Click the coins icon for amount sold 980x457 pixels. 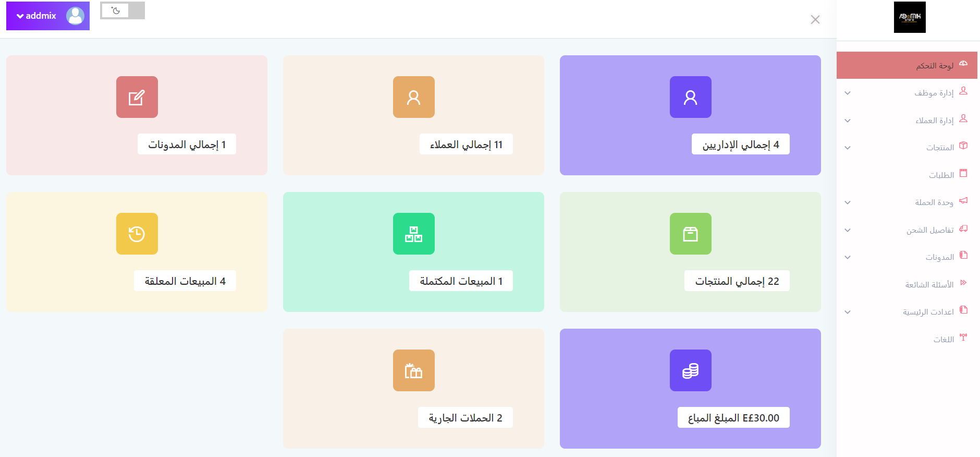[690, 370]
